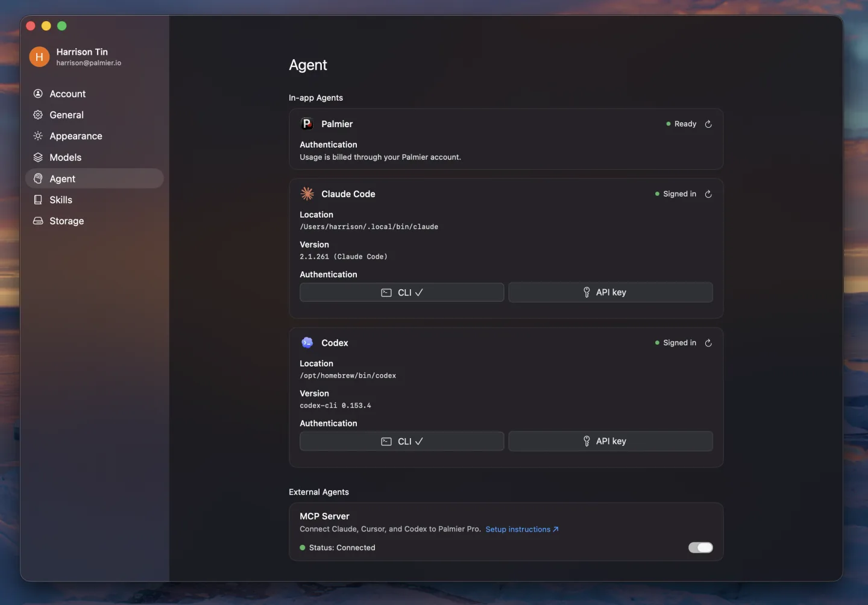Screen dimensions: 868x605
Task: Show the Skills settings section
Action: 95,200
